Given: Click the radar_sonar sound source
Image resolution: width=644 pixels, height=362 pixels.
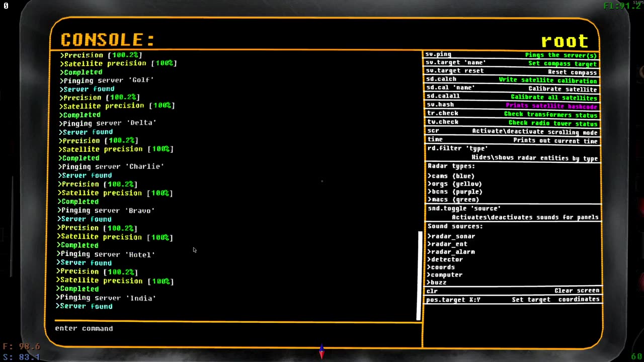Looking at the screenshot, I should 451,236.
